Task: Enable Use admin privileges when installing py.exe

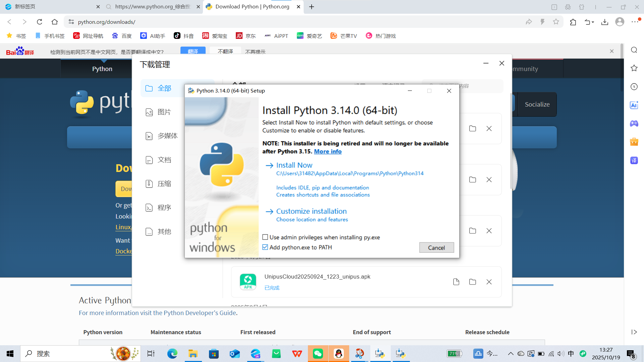Action: (265, 237)
